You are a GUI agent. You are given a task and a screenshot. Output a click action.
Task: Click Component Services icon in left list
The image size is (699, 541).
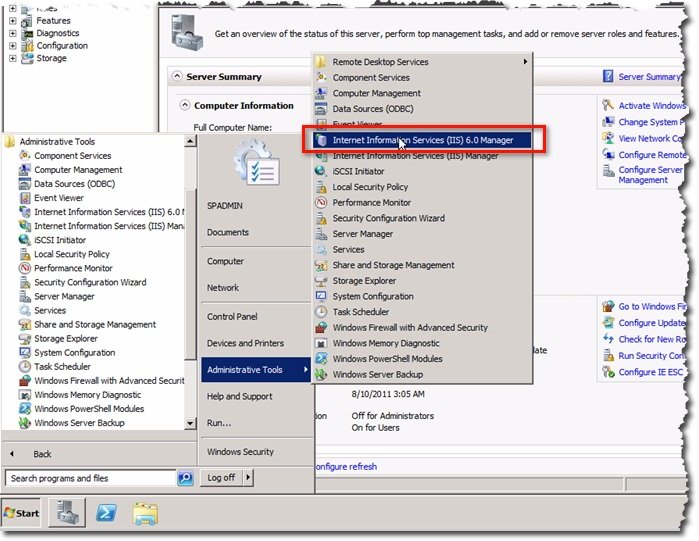point(25,156)
